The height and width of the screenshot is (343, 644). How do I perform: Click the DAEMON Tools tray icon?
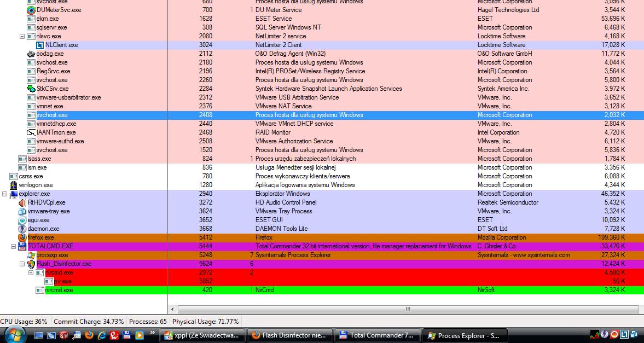point(605,335)
